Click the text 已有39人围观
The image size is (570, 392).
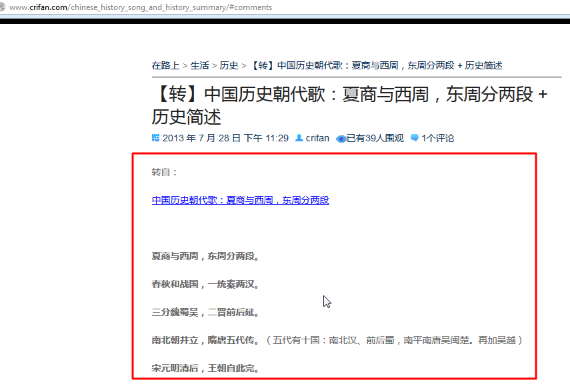point(375,138)
